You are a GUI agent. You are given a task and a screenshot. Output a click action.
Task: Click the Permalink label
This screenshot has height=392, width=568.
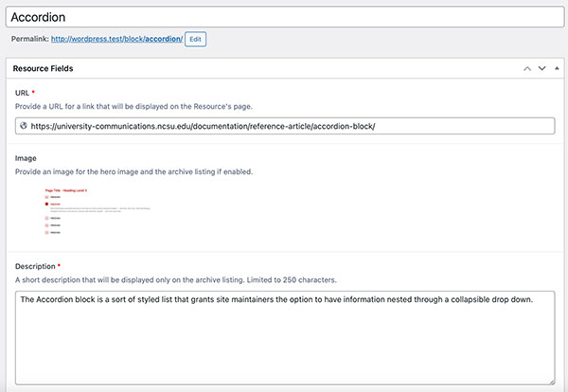point(30,39)
